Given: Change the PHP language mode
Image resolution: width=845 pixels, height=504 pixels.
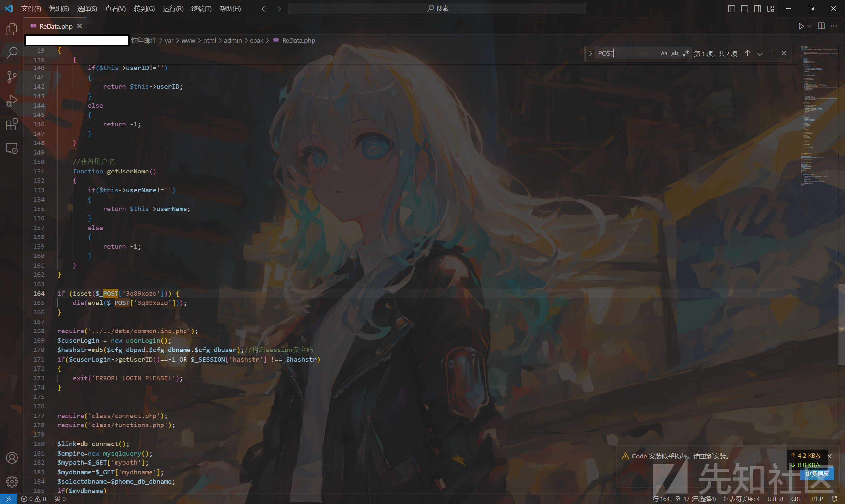Looking at the screenshot, I should tap(817, 499).
